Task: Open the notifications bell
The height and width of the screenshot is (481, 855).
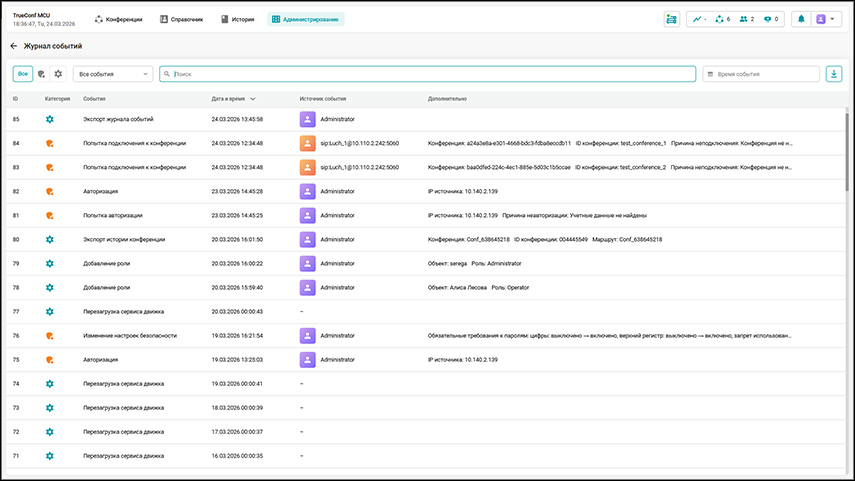Action: coord(800,19)
